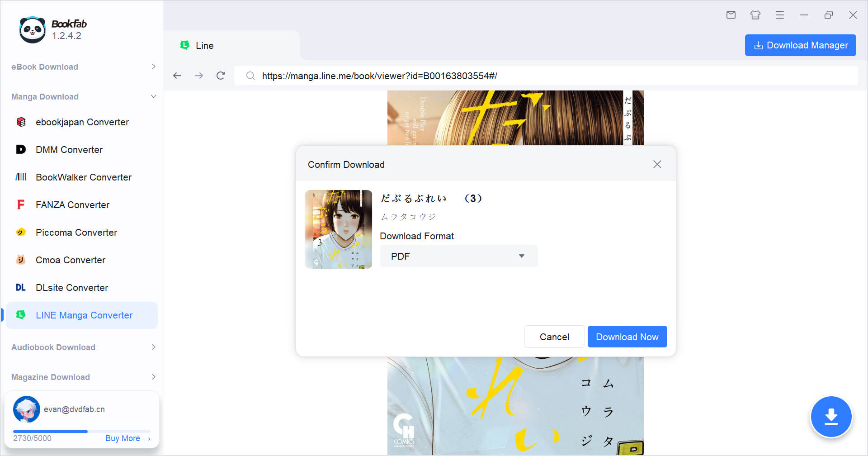Click the LINE Manga Converter icon
868x456 pixels.
click(x=21, y=315)
